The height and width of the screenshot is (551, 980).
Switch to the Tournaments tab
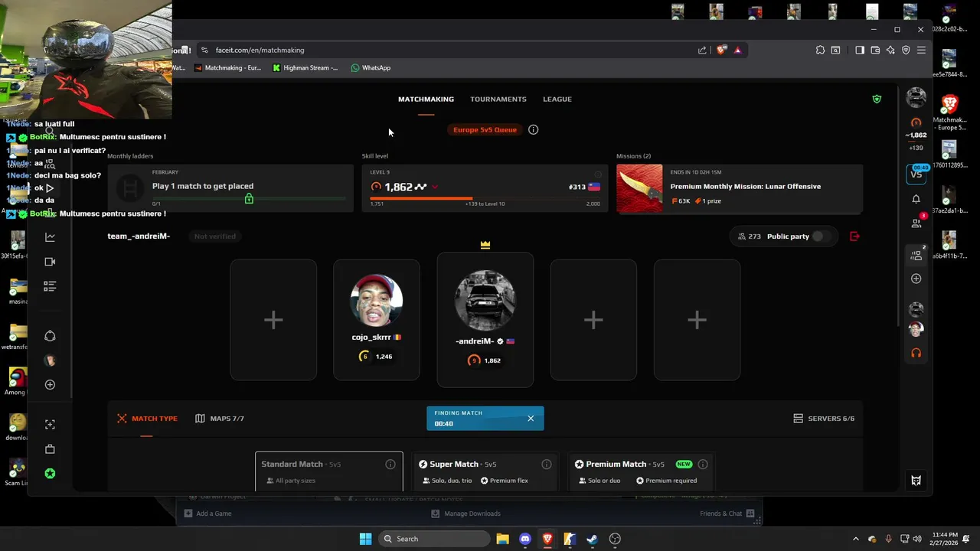(x=498, y=99)
